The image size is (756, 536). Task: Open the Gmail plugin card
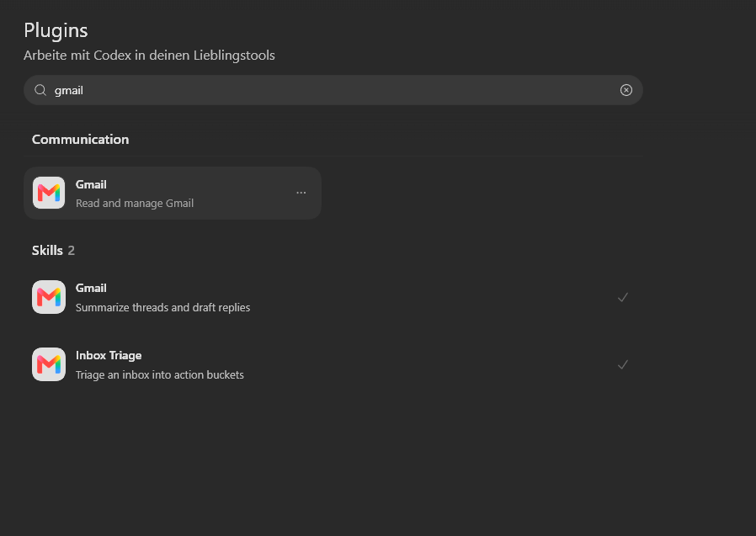(173, 194)
